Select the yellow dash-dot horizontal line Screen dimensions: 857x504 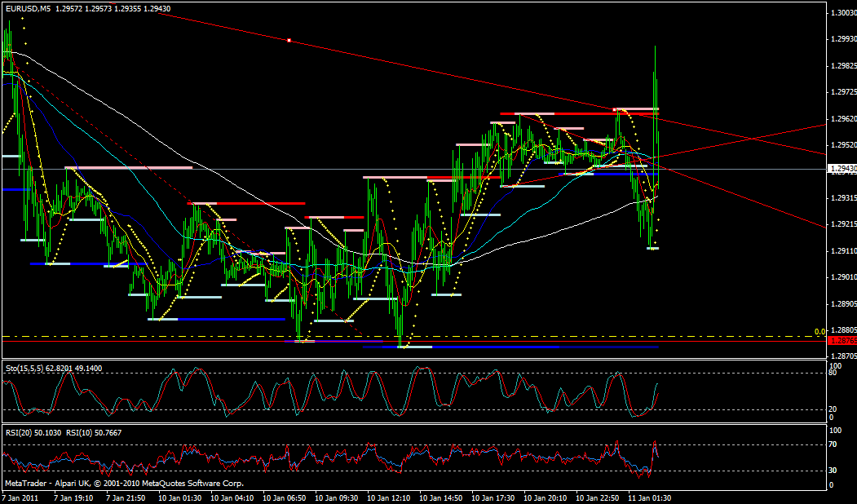(408, 336)
